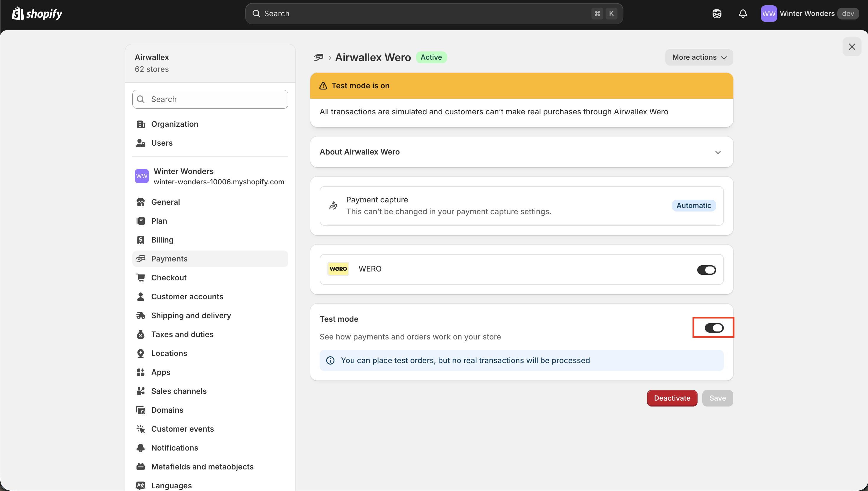Click the Airwallex Wero page title
868x491 pixels.
click(x=373, y=57)
